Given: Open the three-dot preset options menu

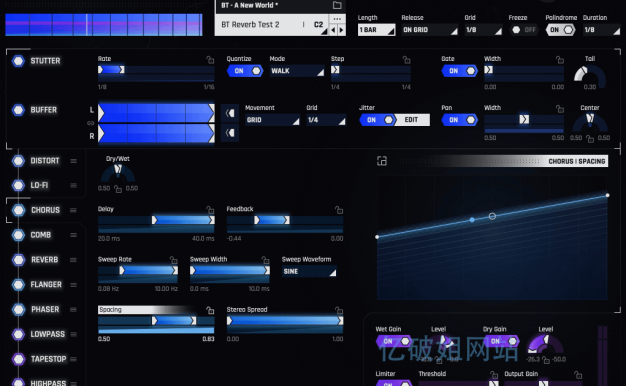Looking at the screenshot, I should (x=337, y=19).
